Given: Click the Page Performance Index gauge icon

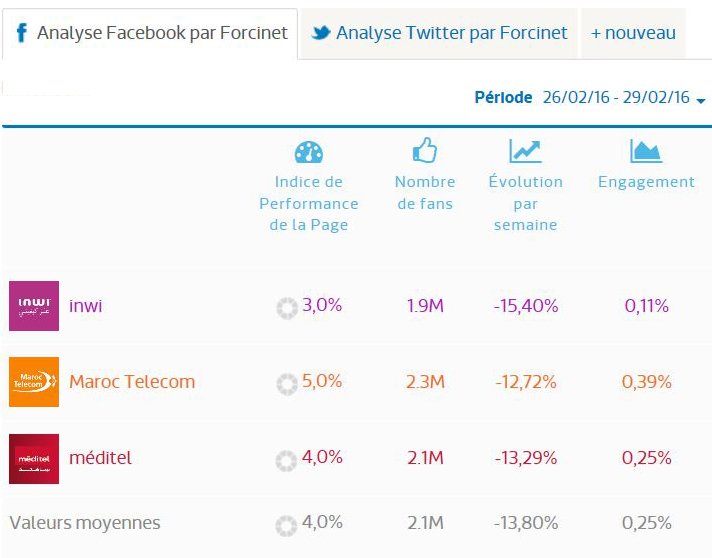Looking at the screenshot, I should coord(309,152).
